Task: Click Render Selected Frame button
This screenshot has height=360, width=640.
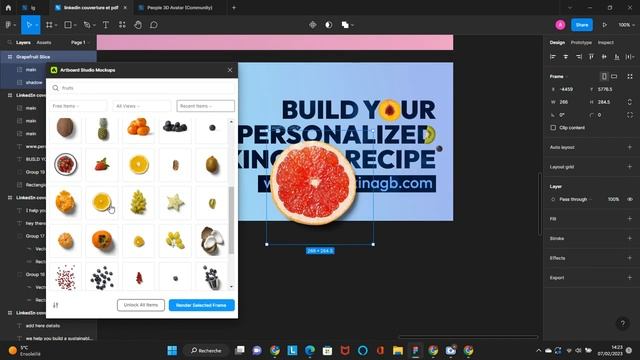Action: coord(202,305)
